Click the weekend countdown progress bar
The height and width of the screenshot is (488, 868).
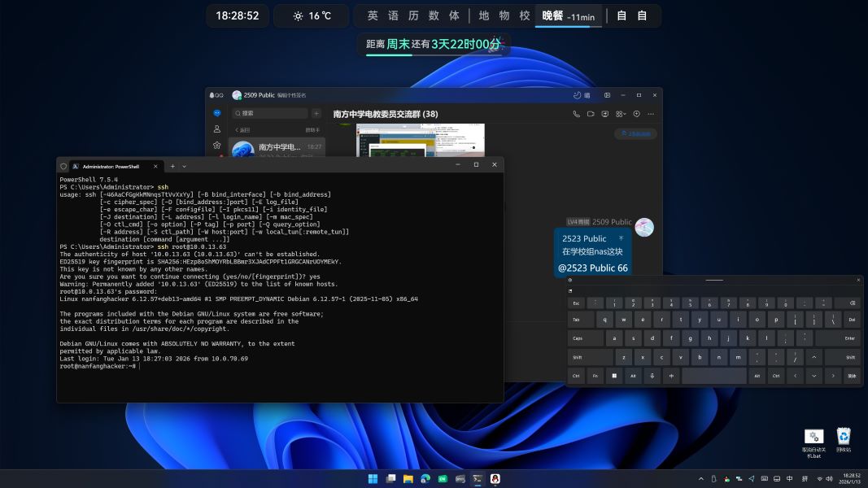(433, 55)
